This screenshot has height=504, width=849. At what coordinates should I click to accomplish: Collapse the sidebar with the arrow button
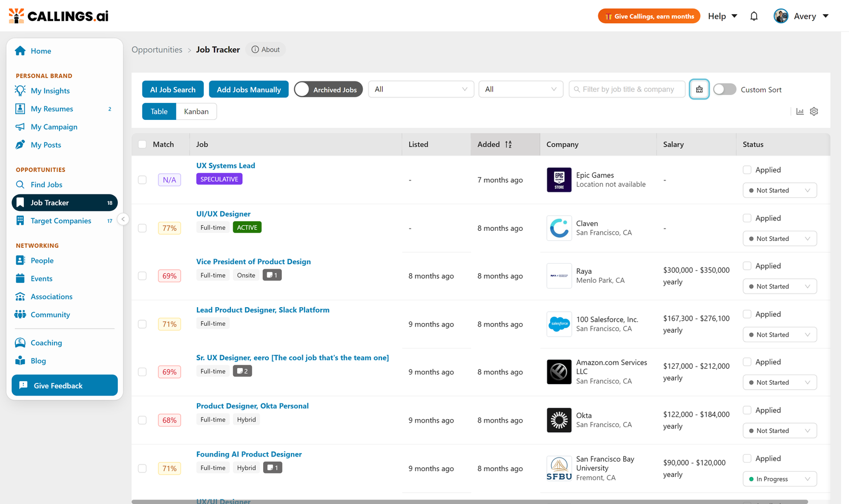pos(123,219)
